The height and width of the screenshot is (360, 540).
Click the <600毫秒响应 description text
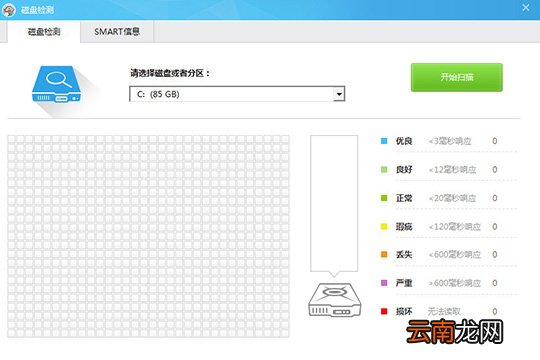pyautogui.click(x=454, y=255)
